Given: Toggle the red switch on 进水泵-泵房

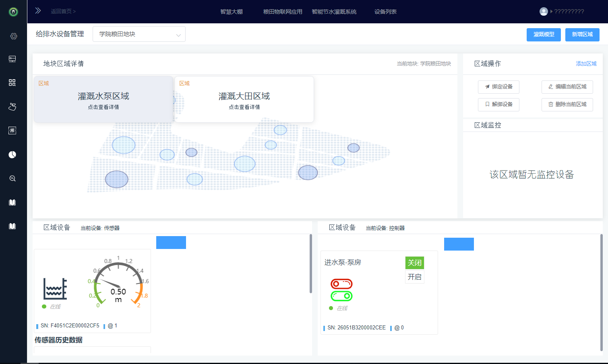Looking at the screenshot, I should (341, 284).
